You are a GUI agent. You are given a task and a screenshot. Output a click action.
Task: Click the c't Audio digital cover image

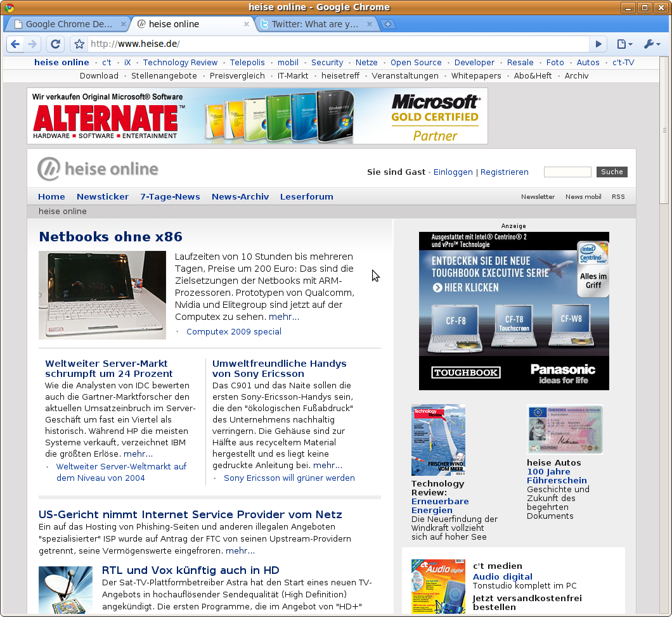tap(438, 586)
